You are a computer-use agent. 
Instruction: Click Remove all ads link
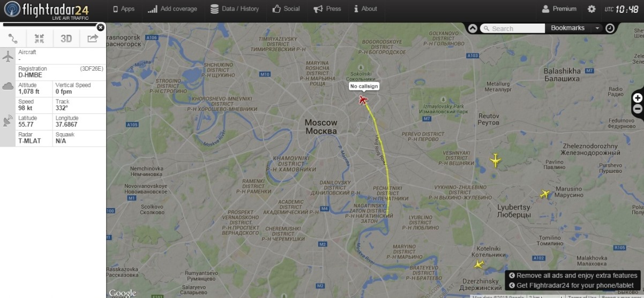click(x=573, y=276)
